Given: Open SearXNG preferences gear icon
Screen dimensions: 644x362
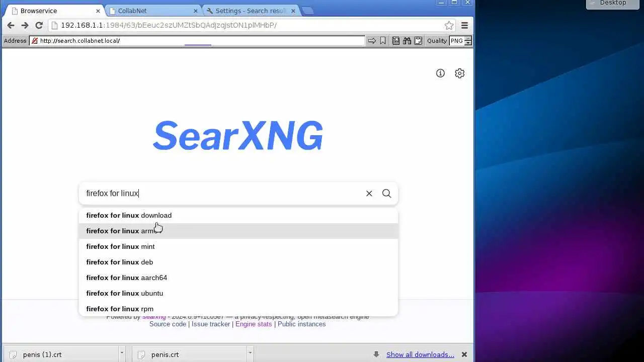Looking at the screenshot, I should click(459, 73).
